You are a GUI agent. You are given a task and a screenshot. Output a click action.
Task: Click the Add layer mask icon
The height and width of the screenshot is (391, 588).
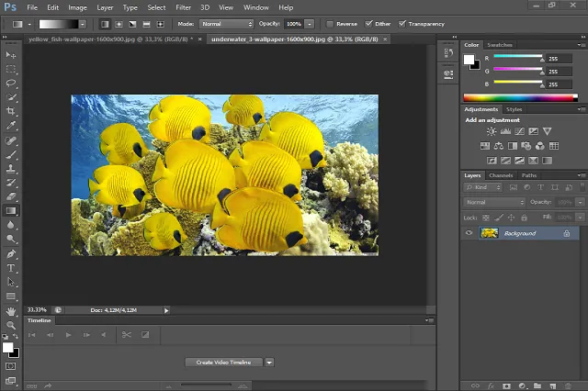click(506, 385)
